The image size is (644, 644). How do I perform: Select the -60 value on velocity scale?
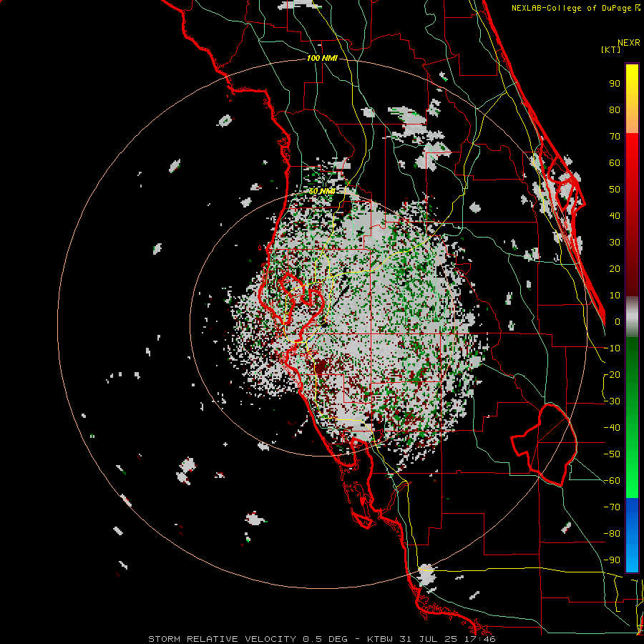612,481
